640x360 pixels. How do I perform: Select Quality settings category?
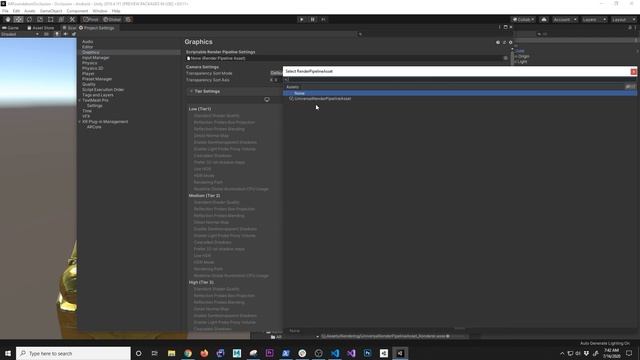(x=89, y=84)
